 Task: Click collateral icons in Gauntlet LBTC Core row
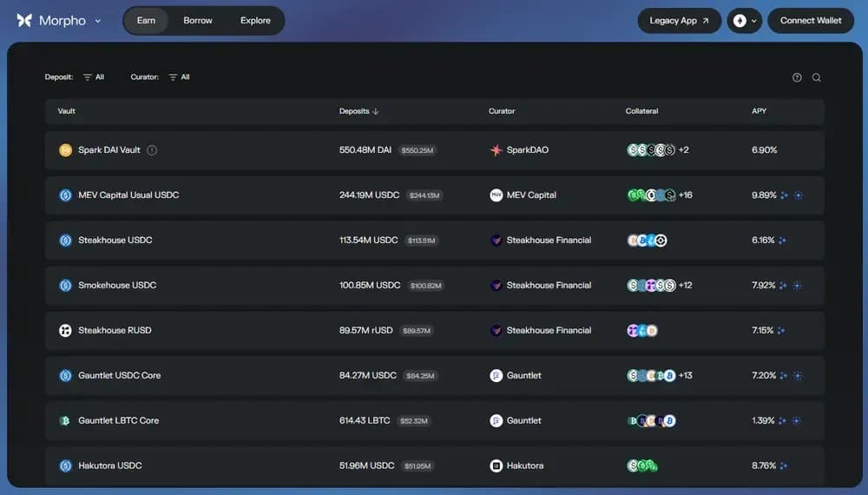click(652, 421)
